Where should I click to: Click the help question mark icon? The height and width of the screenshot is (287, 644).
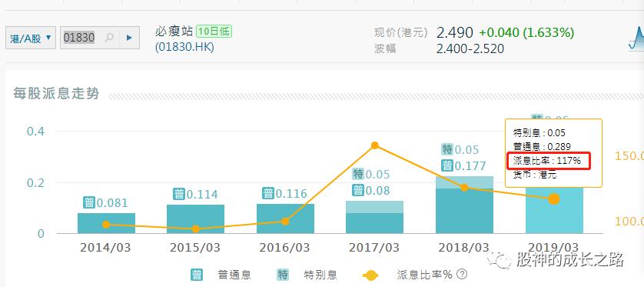(462, 274)
